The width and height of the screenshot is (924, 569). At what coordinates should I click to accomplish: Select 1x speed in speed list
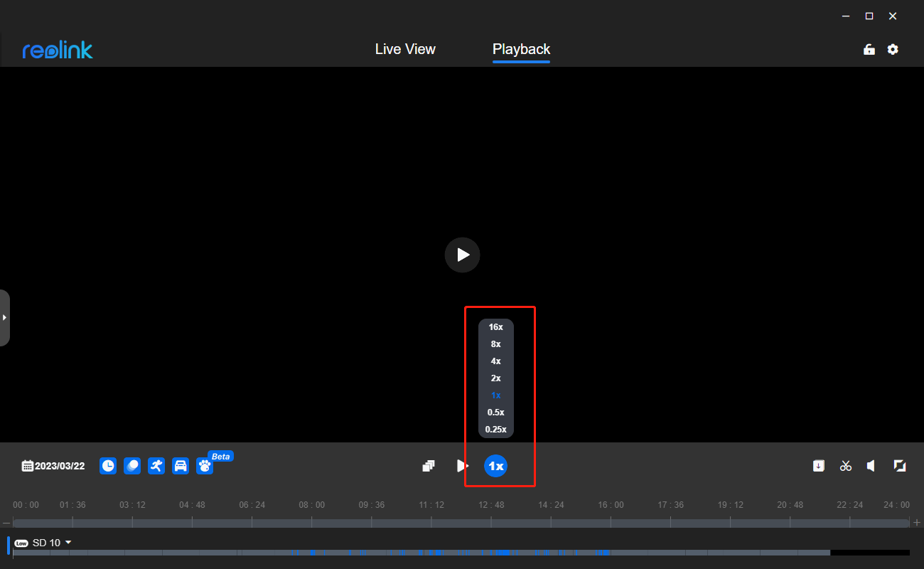point(496,395)
